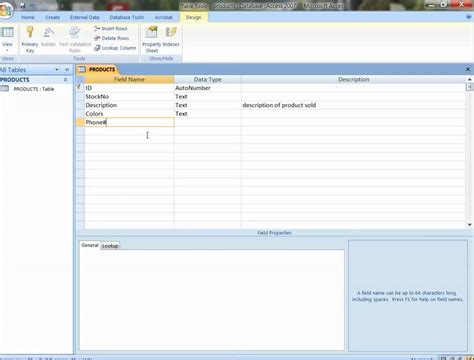Open the View button dropdown arrow
This screenshot has height=360, width=474.
[x=7, y=50]
